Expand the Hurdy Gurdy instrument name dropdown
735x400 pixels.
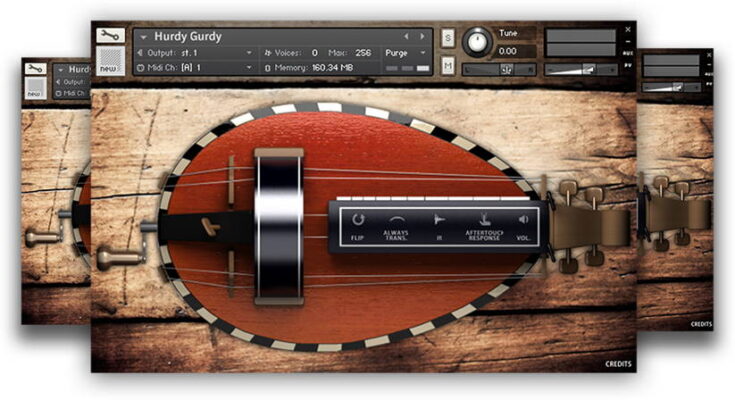[142, 36]
